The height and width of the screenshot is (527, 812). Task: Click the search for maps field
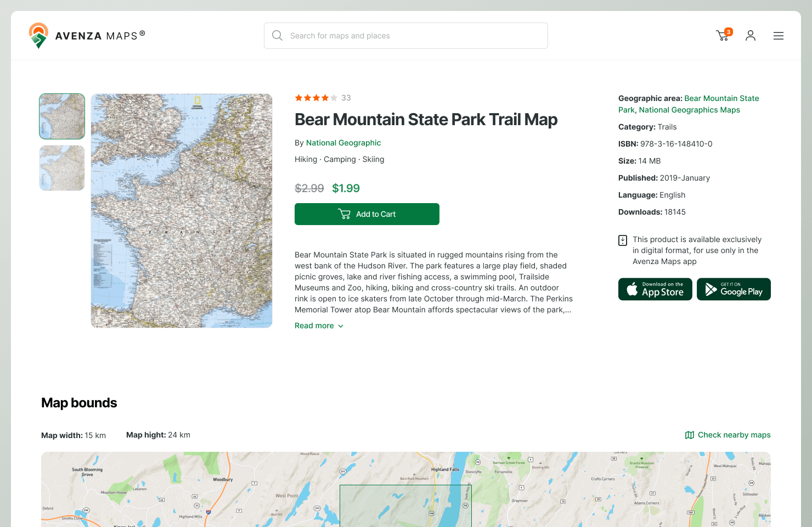pos(406,36)
